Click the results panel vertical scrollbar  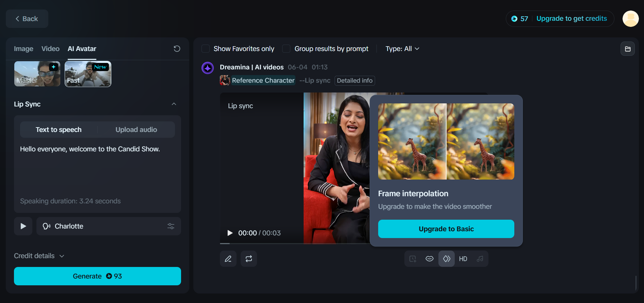coord(636,283)
